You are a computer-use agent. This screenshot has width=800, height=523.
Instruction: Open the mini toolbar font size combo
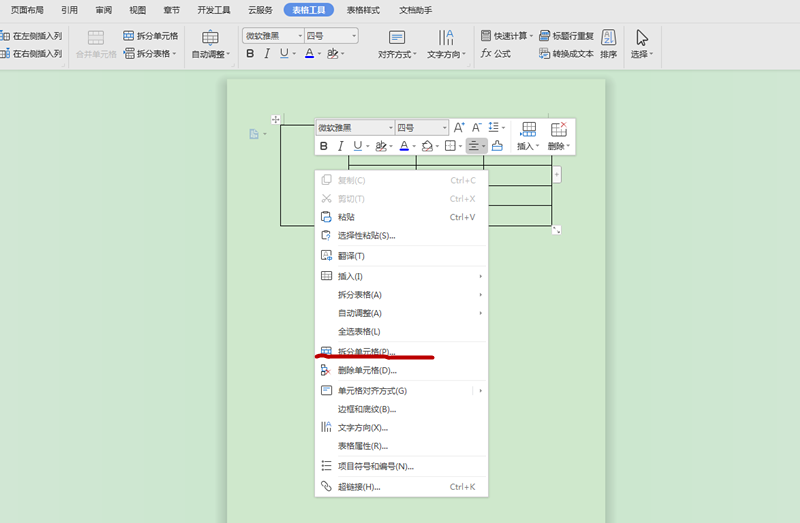click(422, 128)
